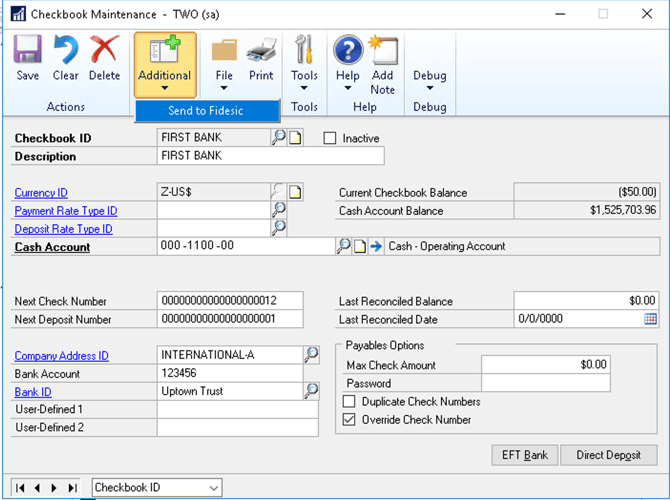Click the Bank Account field 123456
This screenshot has height=500, width=670.
click(x=230, y=373)
